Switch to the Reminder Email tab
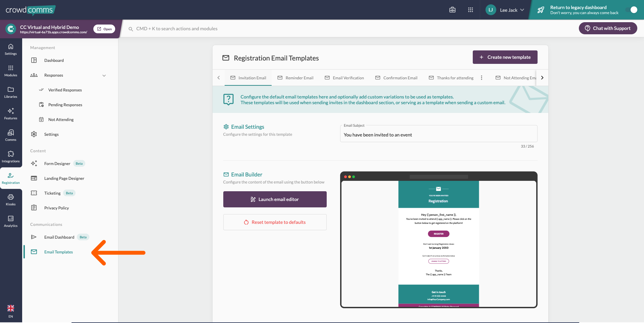This screenshot has height=323, width=644. pyautogui.click(x=295, y=78)
